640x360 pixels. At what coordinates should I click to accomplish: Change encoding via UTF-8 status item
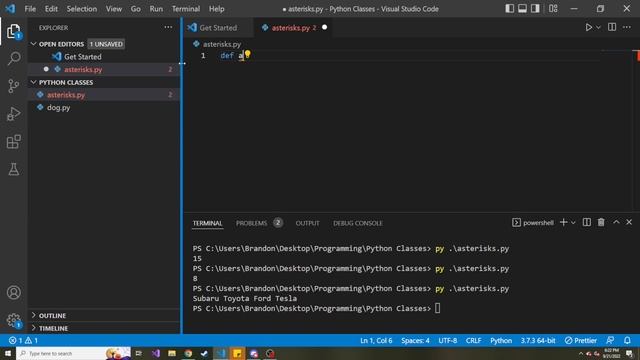pos(448,340)
